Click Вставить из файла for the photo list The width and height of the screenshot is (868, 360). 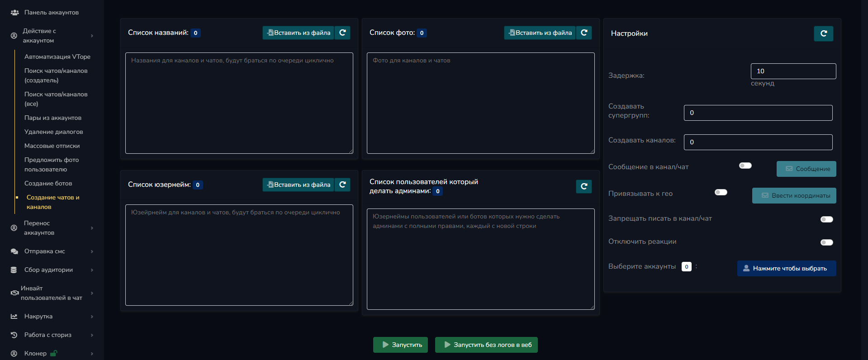pos(540,33)
